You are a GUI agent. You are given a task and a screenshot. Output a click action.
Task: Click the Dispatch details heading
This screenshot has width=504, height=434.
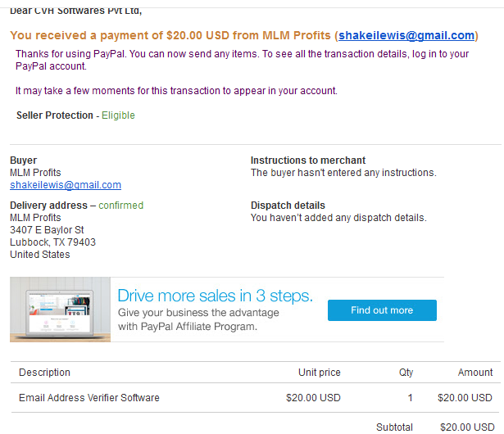288,206
